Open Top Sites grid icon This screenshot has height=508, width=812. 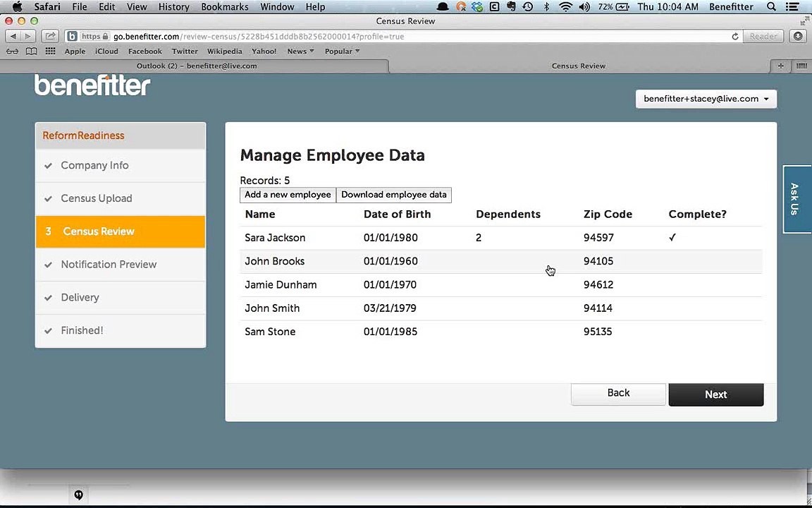click(50, 51)
